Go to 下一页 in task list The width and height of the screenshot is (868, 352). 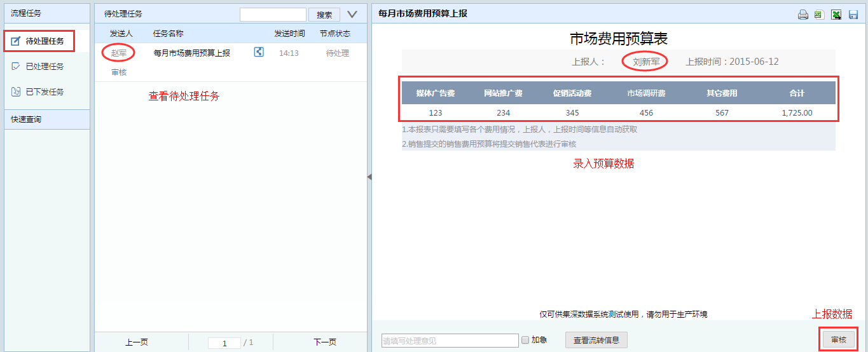click(325, 342)
